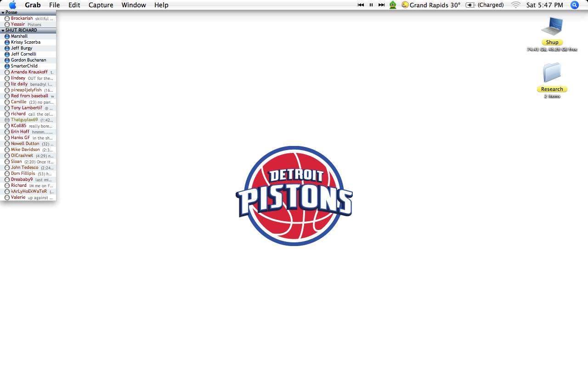
Task: Click the away icon beside Yesssir
Action: coord(7,24)
